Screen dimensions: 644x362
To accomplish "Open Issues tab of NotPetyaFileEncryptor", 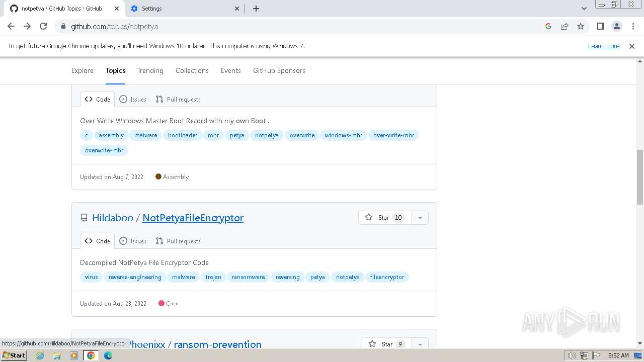I will (x=133, y=241).
